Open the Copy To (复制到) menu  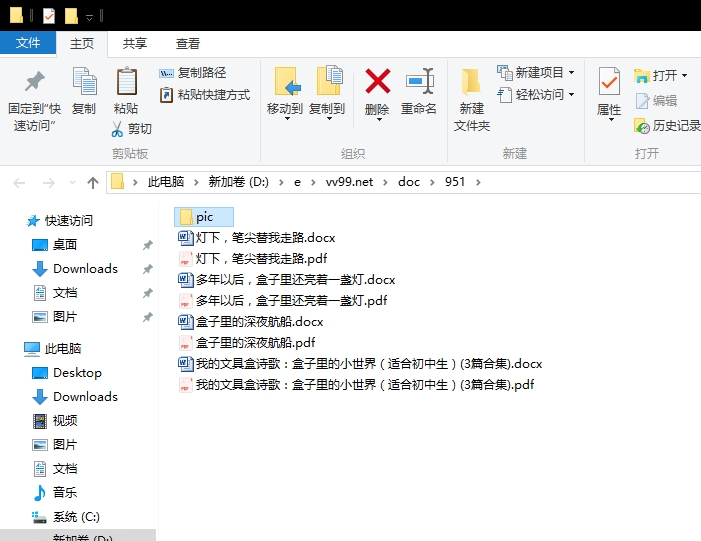coord(327,93)
